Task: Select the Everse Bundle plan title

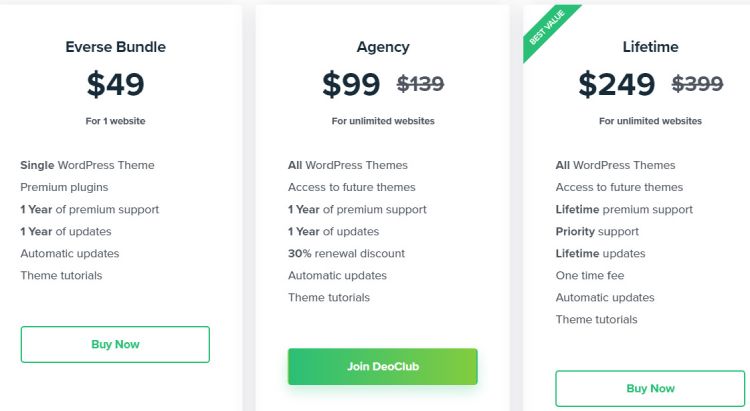Action: pos(115,47)
